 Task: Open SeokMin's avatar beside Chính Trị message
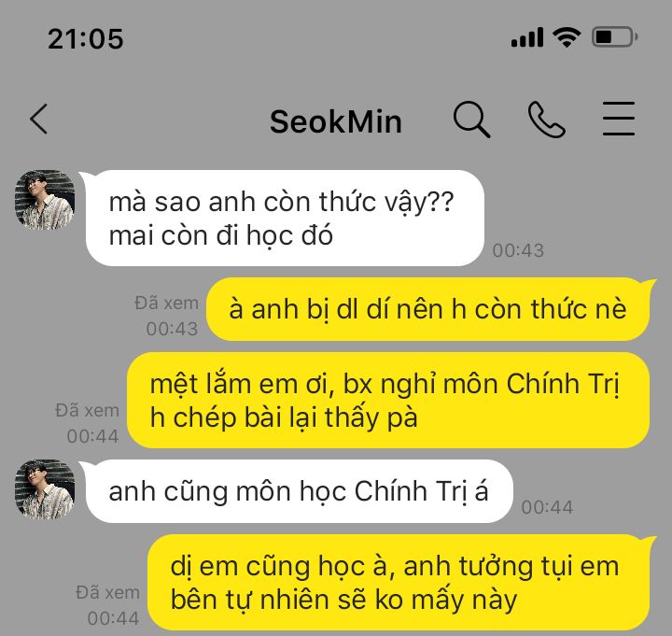coord(45,489)
